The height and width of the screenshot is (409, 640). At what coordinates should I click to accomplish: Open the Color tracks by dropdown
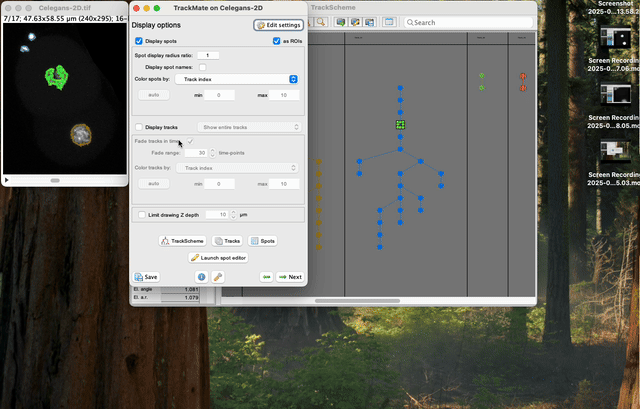(237, 168)
